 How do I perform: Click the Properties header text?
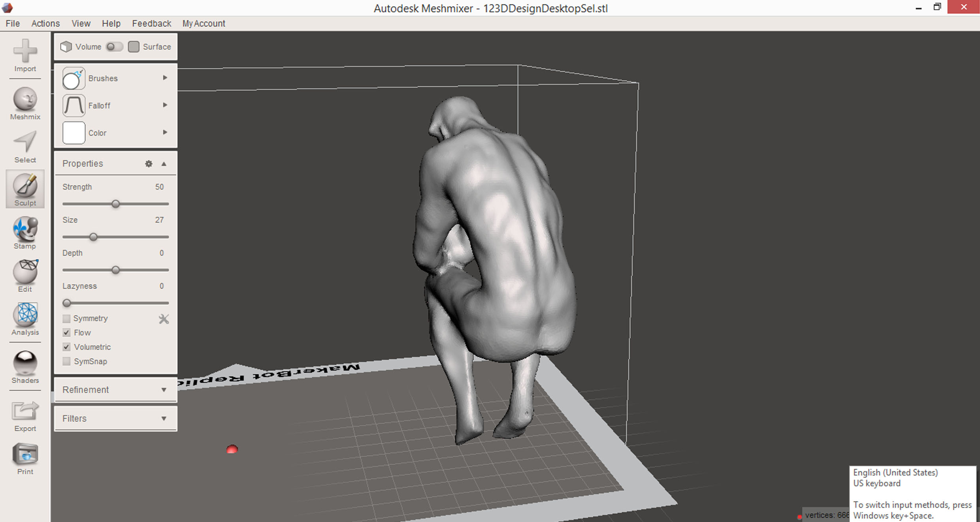(83, 163)
